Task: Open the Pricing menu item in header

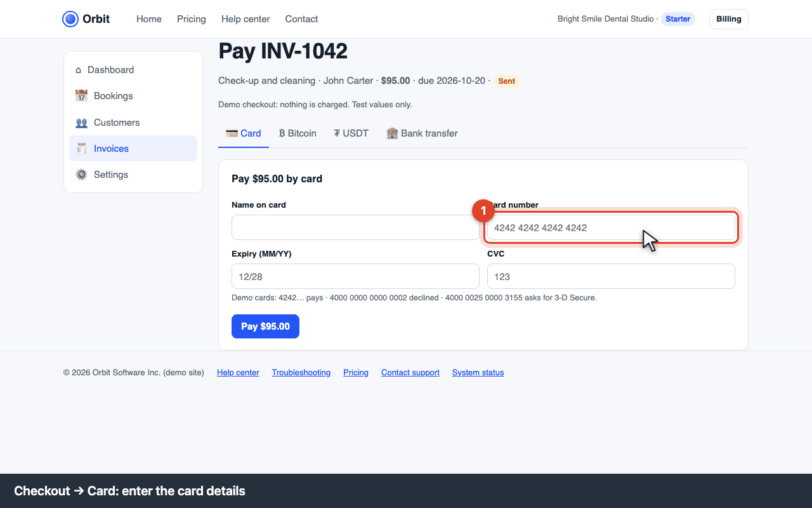Action: 192,19
